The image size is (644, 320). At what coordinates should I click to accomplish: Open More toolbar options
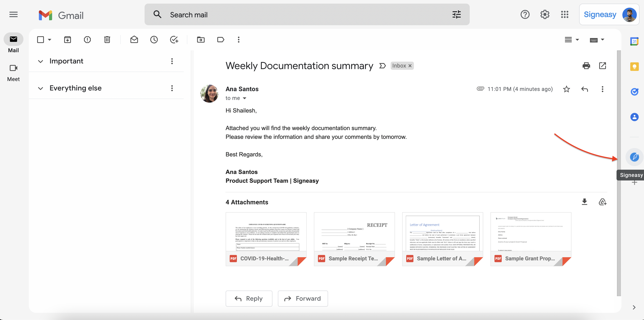click(238, 39)
